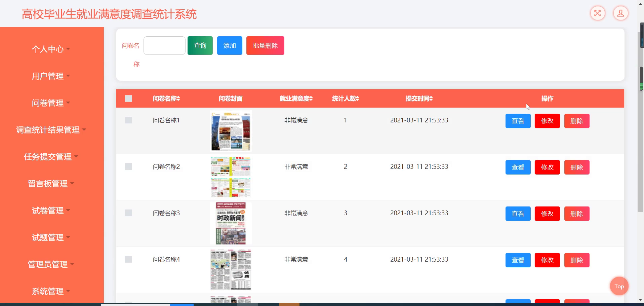Expand the 任务提交管理 sidebar menu
The width and height of the screenshot is (644, 306).
pos(51,157)
